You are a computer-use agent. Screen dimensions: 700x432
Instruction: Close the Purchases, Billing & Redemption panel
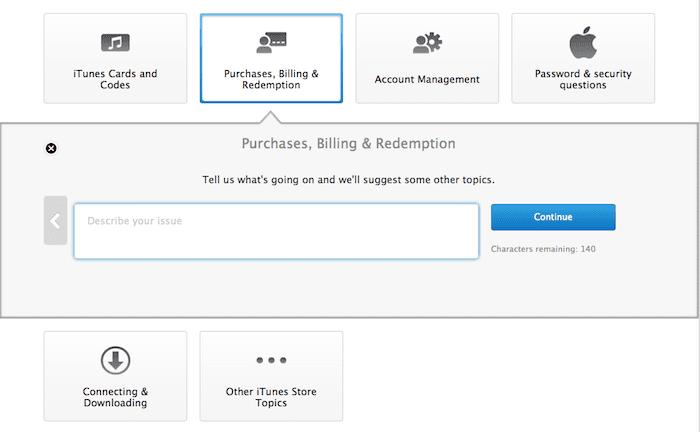tap(51, 148)
